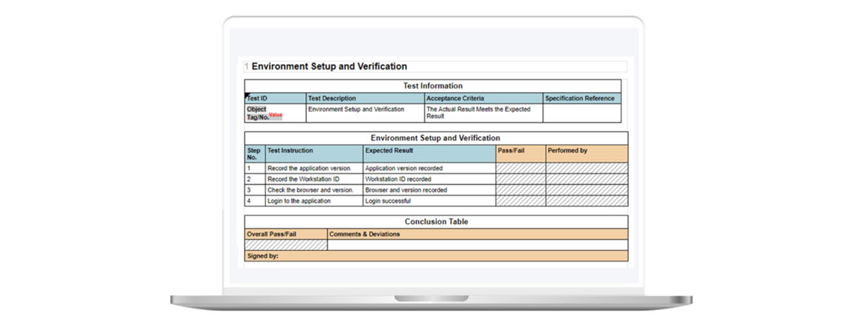Click the empty Comments & Deviations cell
This screenshot has width=868, height=324.
coord(478,245)
